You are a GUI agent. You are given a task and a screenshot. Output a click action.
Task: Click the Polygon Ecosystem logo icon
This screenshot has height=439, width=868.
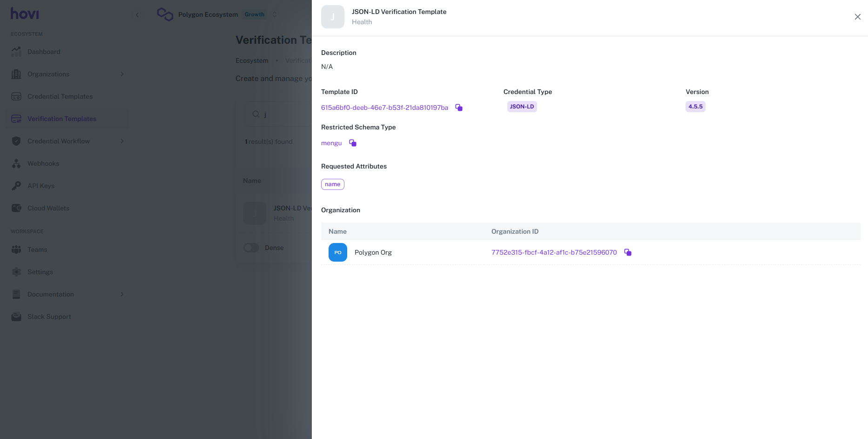[x=165, y=14]
